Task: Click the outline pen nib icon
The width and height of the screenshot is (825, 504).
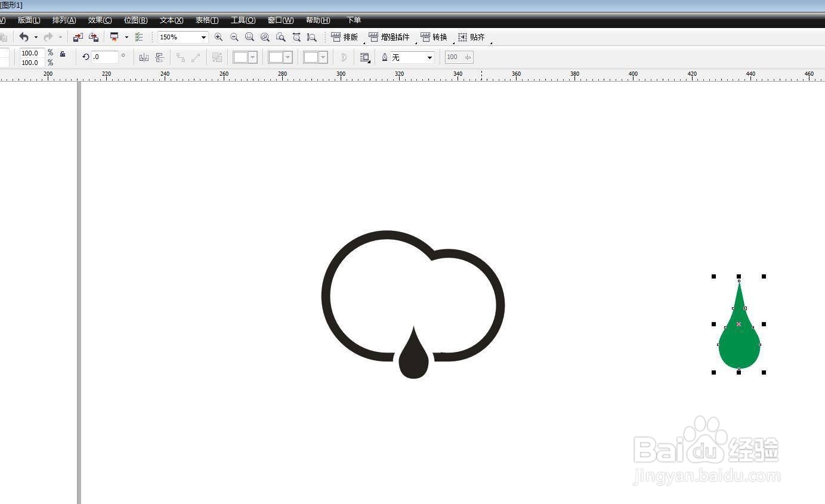Action: coord(384,57)
